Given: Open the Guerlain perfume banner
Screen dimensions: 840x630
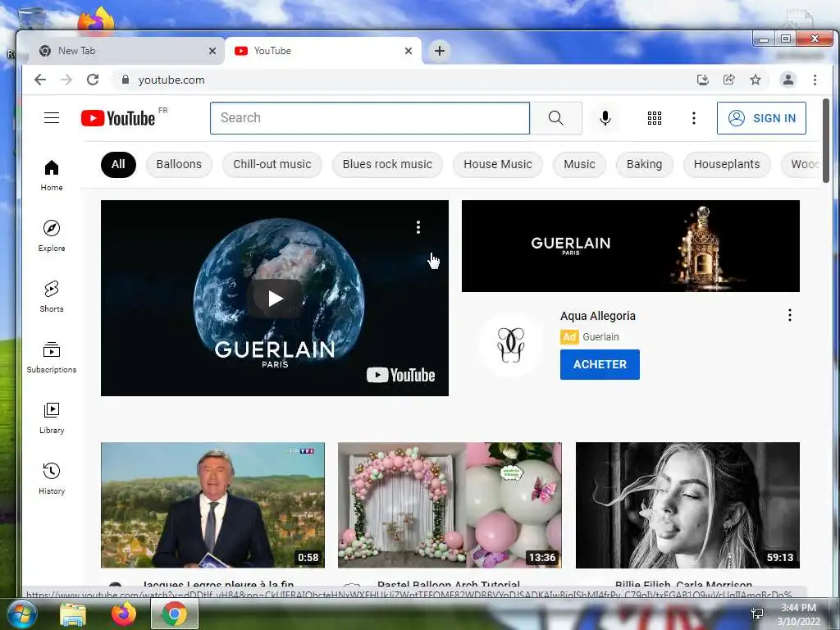Looking at the screenshot, I should click(x=631, y=246).
